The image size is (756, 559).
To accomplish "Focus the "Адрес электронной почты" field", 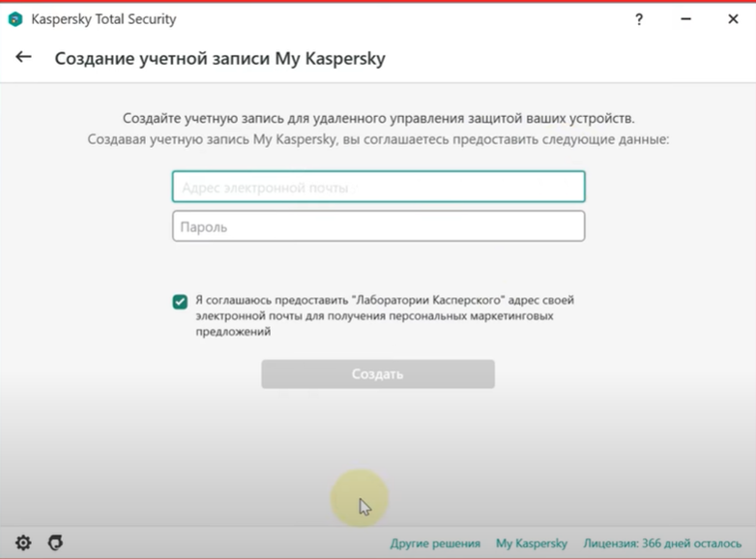I will point(378,187).
